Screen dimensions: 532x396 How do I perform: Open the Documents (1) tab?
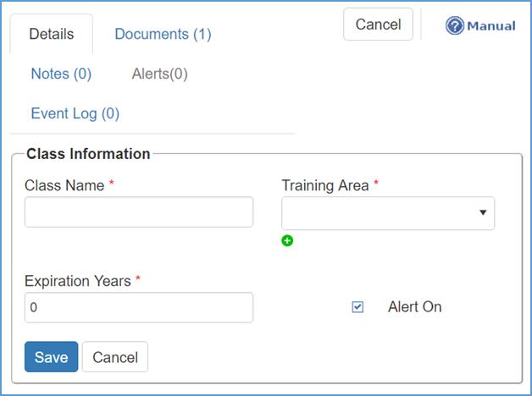click(x=163, y=35)
